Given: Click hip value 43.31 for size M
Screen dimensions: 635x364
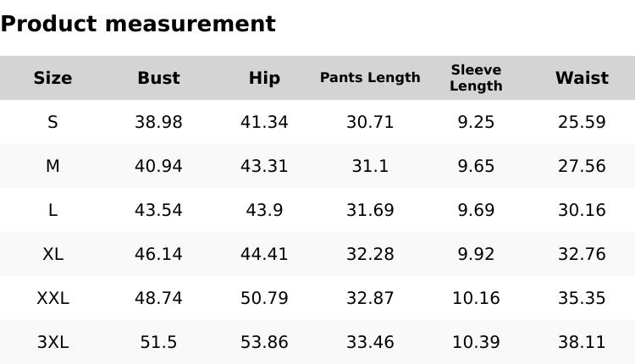Looking at the screenshot, I should tap(264, 166).
